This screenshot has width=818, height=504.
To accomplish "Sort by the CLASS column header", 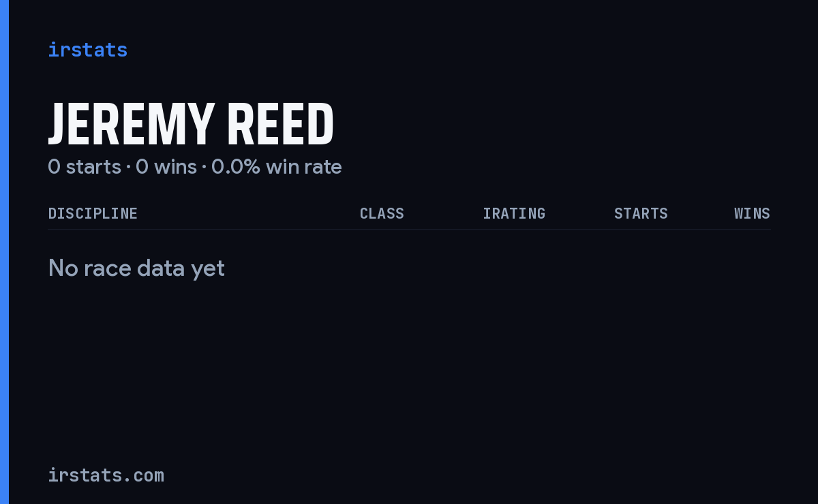I will (x=382, y=213).
